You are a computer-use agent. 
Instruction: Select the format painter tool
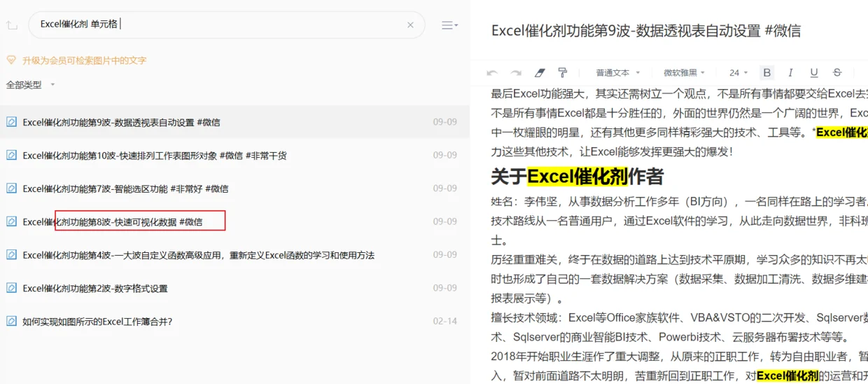[x=562, y=73]
